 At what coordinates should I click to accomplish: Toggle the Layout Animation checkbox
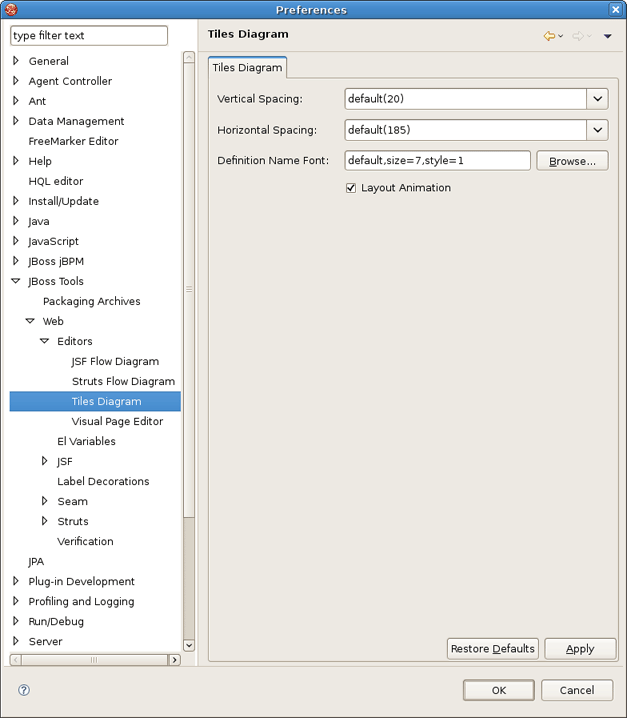(351, 188)
